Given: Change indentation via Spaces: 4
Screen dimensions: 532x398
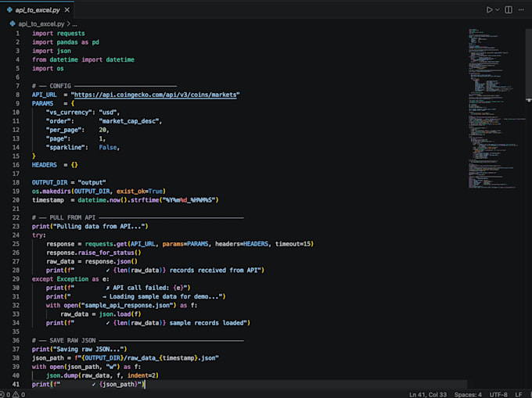Looking at the screenshot, I should point(468,395).
